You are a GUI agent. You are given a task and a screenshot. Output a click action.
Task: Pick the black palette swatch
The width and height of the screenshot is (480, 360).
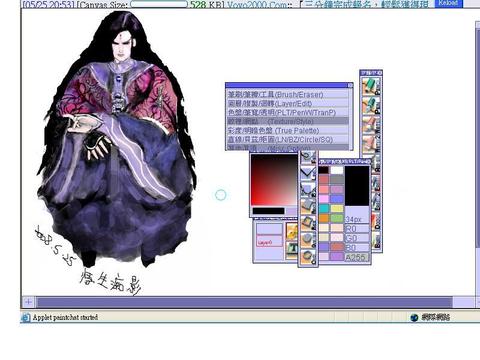click(x=323, y=170)
